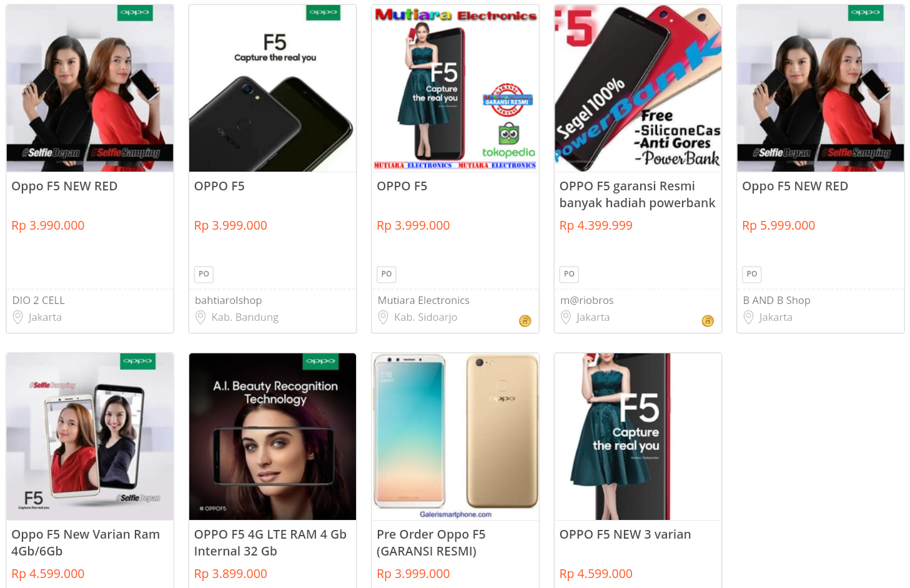Visit the DIO 2 CELL seller page

(x=38, y=300)
